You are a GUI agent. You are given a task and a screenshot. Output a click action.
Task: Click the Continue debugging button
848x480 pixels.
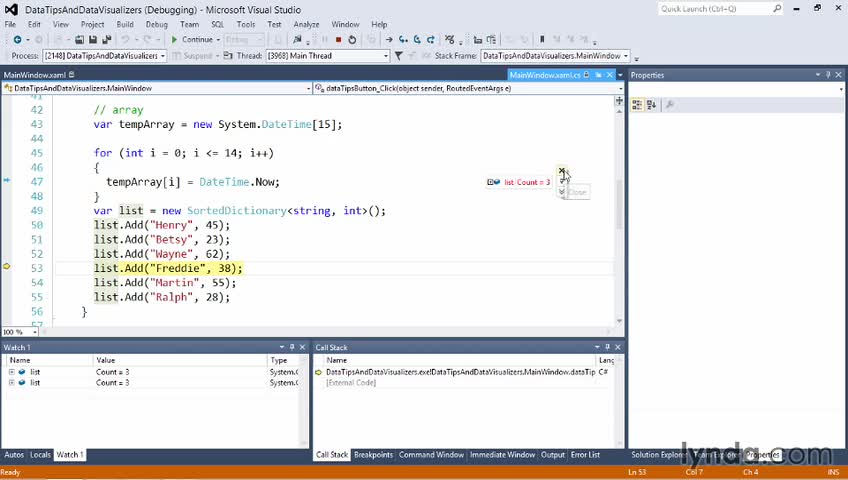click(x=192, y=39)
